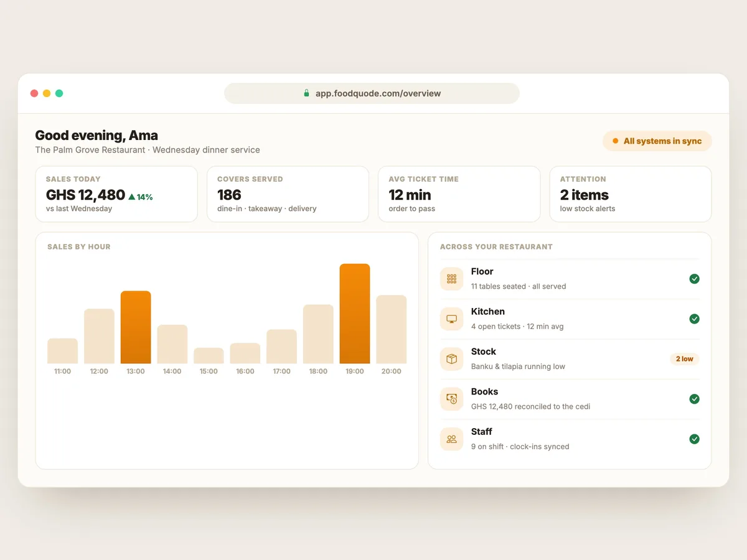Screen dimensions: 747x560
Task: Click the green up-arrow sales trend indicator
Action: 132,197
